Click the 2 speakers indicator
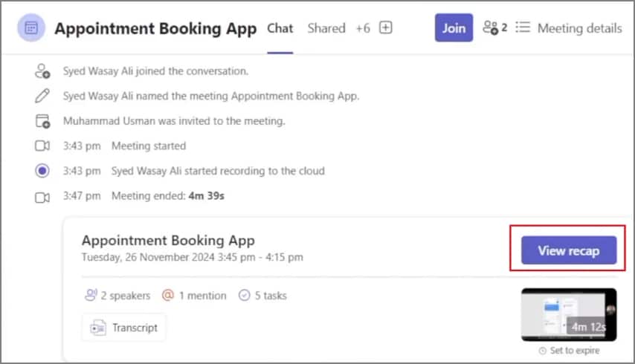 pyautogui.click(x=117, y=295)
